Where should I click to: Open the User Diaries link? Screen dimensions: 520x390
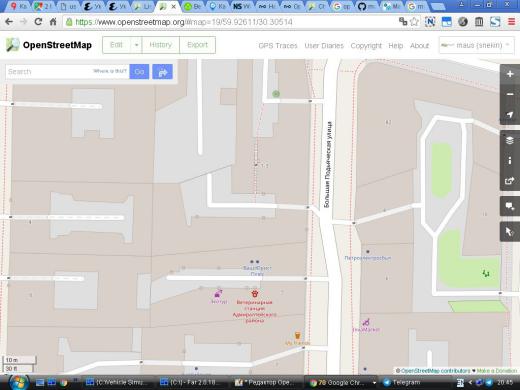324,46
